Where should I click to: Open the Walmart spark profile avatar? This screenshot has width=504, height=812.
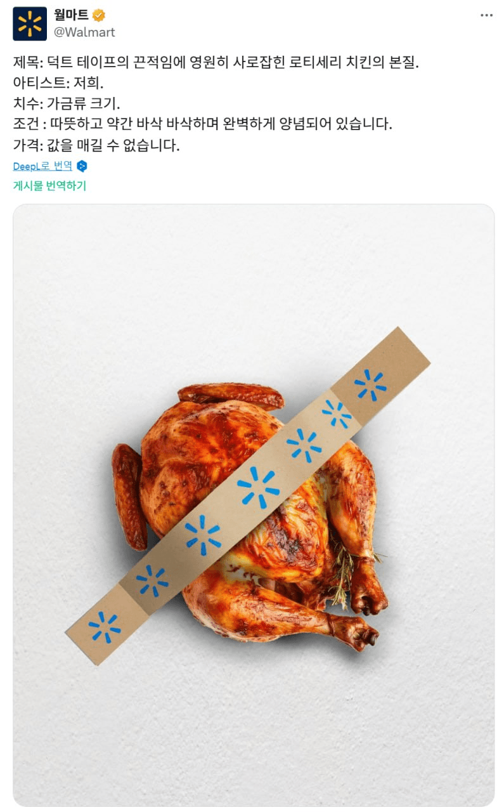pyautogui.click(x=30, y=23)
